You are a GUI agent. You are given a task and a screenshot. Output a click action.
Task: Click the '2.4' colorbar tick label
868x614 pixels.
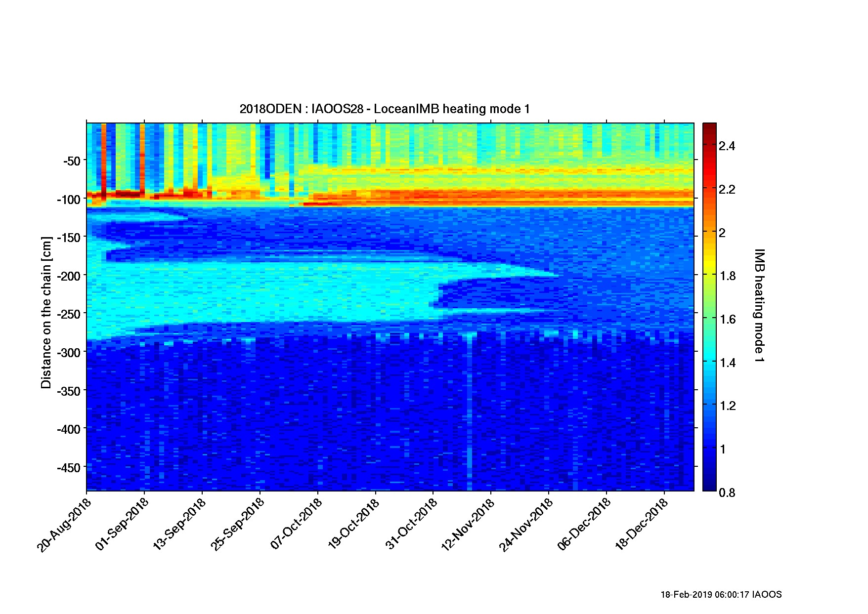727,146
